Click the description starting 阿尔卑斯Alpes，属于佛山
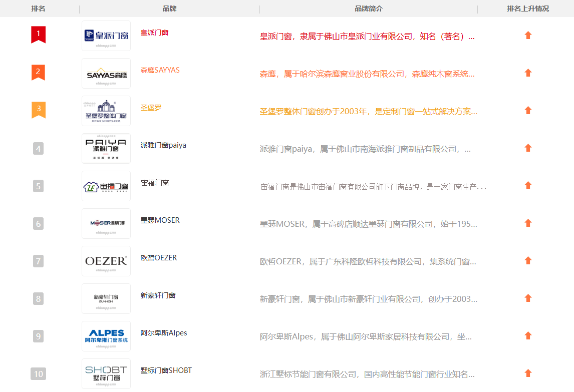This screenshot has height=392, width=574. pyautogui.click(x=366, y=337)
